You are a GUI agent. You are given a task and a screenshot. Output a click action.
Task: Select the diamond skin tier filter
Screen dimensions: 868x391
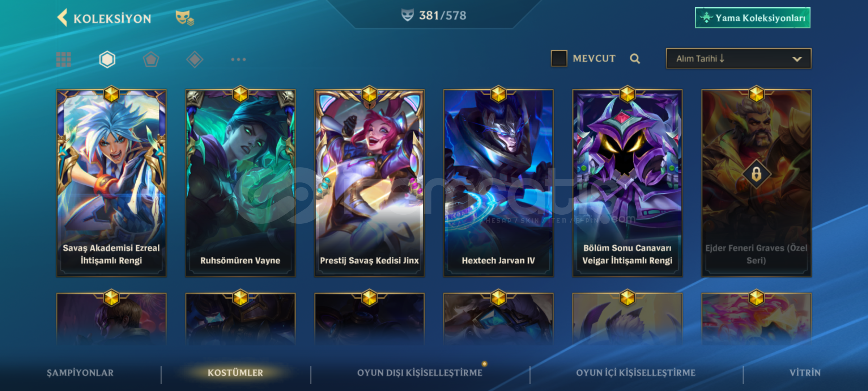(x=195, y=59)
